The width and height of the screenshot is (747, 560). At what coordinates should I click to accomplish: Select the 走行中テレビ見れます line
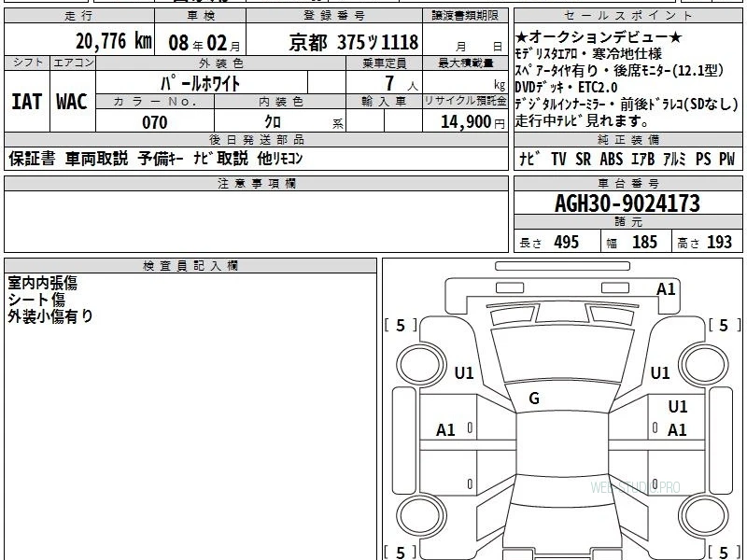click(x=582, y=120)
